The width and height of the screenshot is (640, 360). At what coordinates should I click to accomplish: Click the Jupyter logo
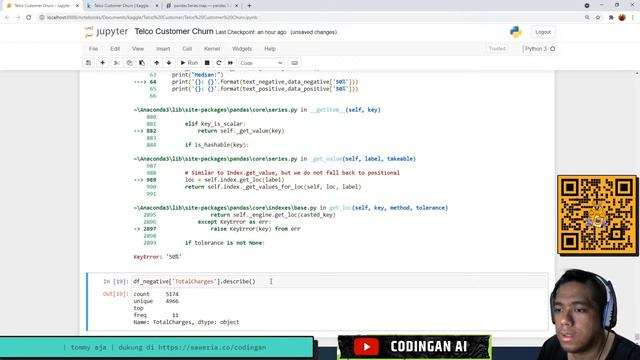coord(107,31)
